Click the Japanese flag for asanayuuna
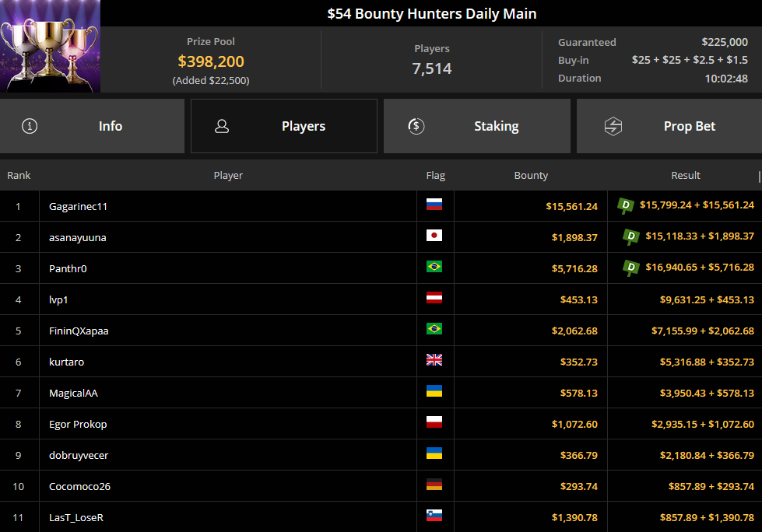The height and width of the screenshot is (532, 762). coord(434,236)
